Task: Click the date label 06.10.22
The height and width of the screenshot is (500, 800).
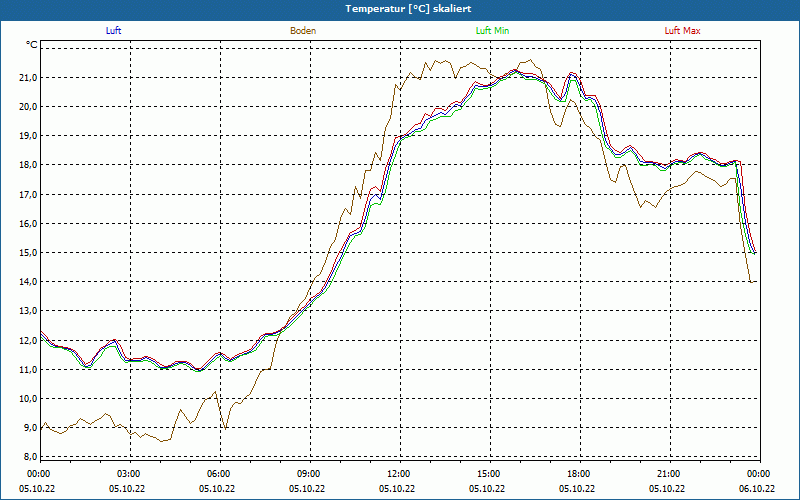Action: (757, 488)
